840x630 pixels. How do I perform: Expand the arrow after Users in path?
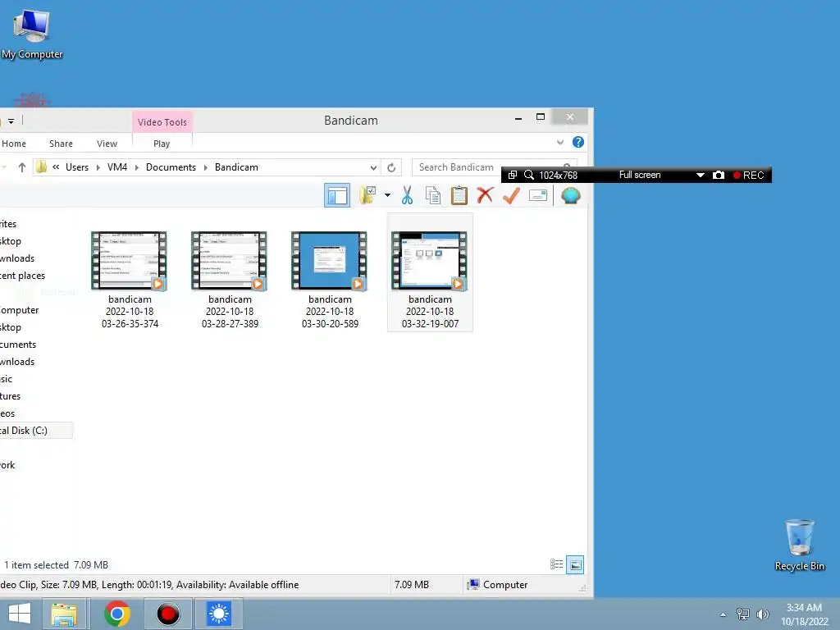pos(98,167)
